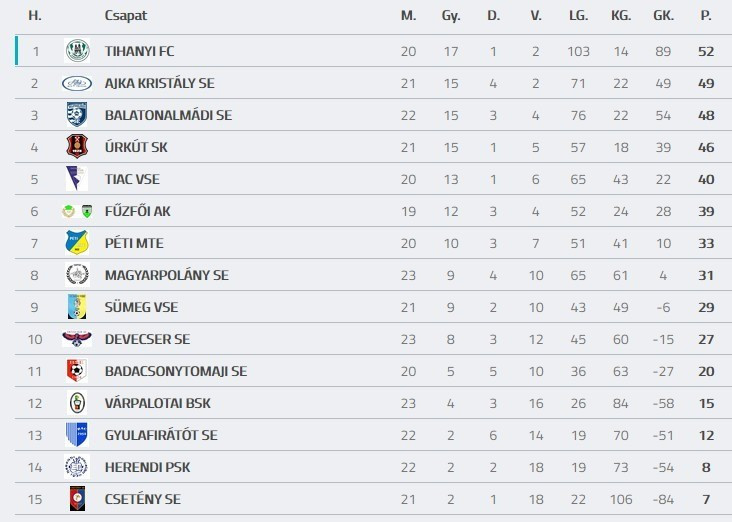Viewport: 732px width, 522px height.
Task: Click the Csetény SE club badge
Action: tap(77, 499)
